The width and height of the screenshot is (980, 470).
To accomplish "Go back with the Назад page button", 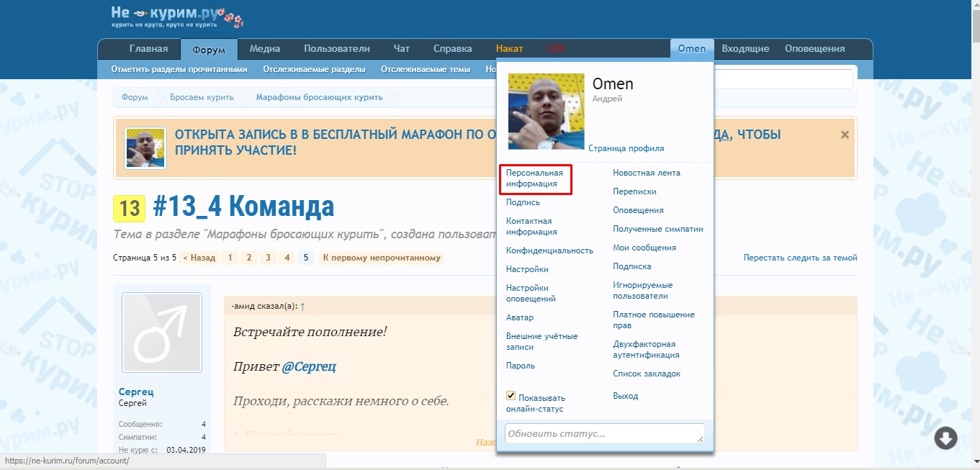I will 199,258.
